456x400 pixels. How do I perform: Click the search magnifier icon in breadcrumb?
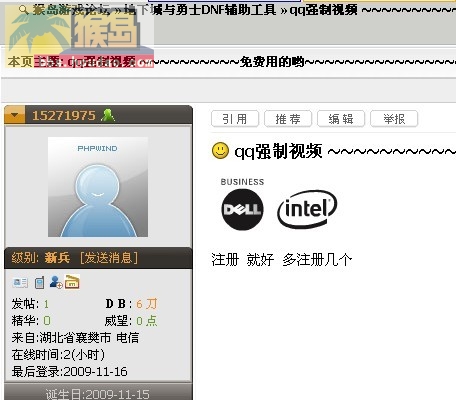pos(23,10)
